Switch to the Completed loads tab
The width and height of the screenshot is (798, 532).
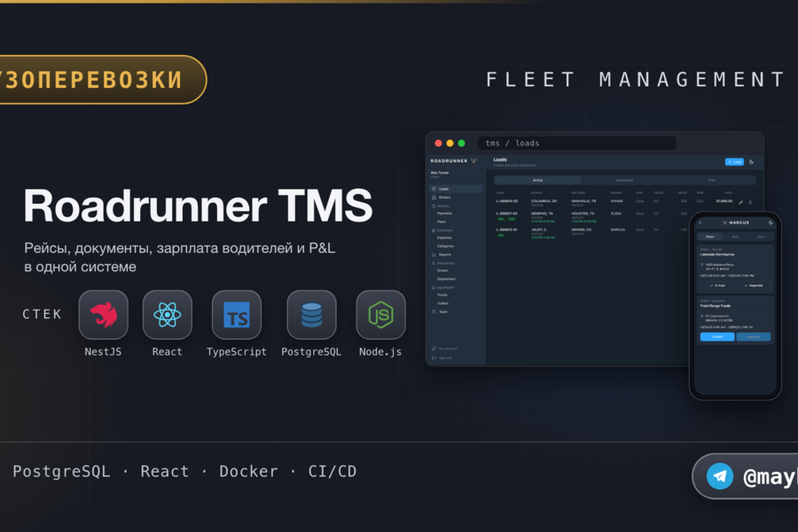(x=624, y=180)
